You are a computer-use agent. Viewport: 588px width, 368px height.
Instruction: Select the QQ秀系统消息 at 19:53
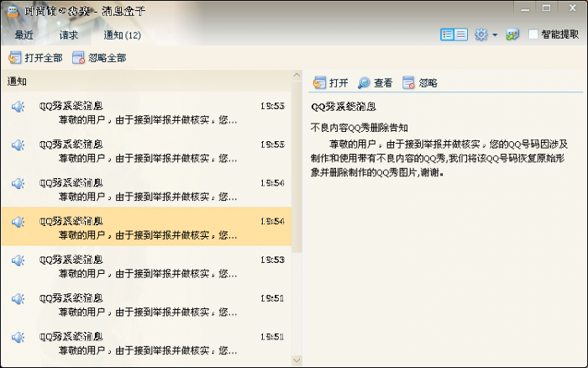(x=146, y=265)
